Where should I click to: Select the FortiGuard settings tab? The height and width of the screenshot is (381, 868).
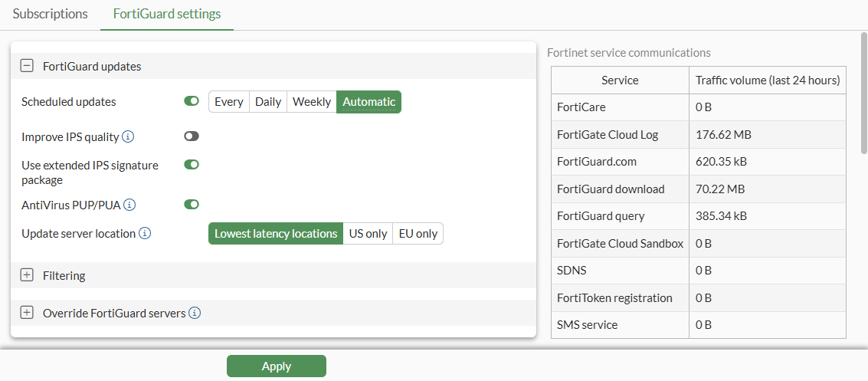[x=167, y=14]
